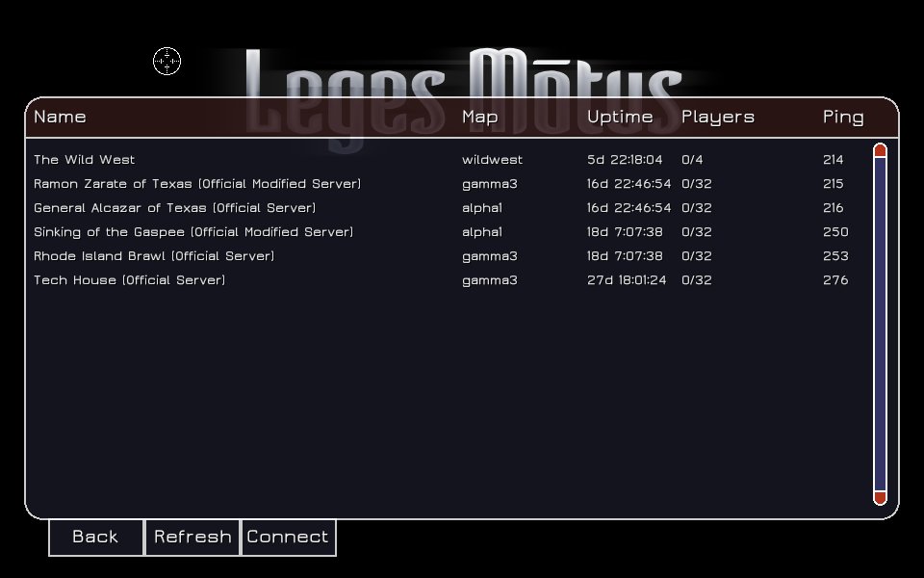Viewport: 924px width, 578px height.
Task: Click gamma3 map of Tech House
Action: point(490,281)
